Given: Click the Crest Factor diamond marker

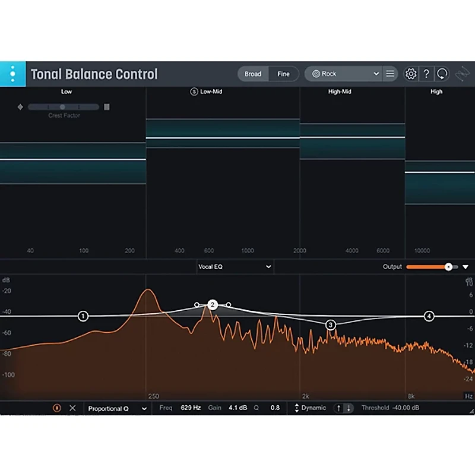Looking at the screenshot, I should click(x=20, y=107).
